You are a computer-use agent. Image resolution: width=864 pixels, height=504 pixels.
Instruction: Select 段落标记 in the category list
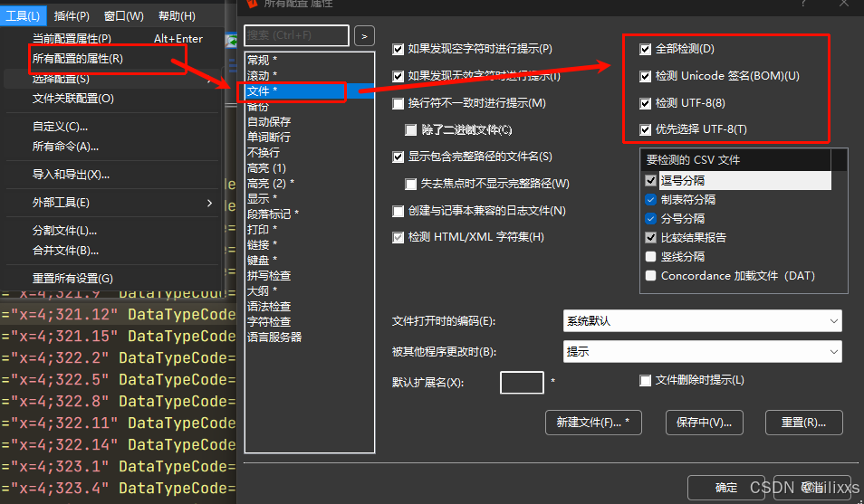310,214
